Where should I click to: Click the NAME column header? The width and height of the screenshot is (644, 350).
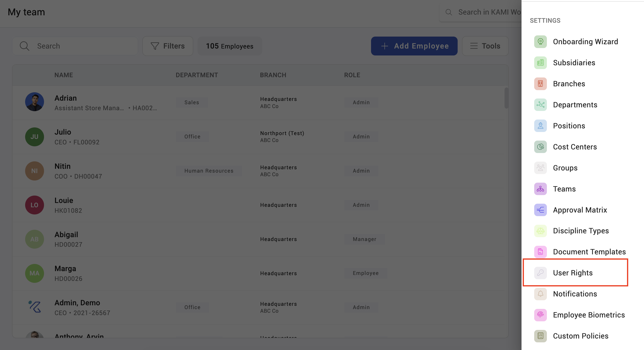64,75
